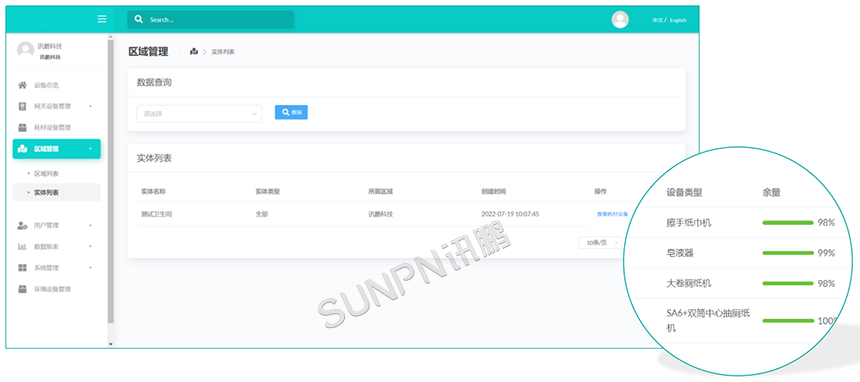Screen dimensions: 860x382
Task: Open the user avatar in top bar
Action: [x=620, y=19]
